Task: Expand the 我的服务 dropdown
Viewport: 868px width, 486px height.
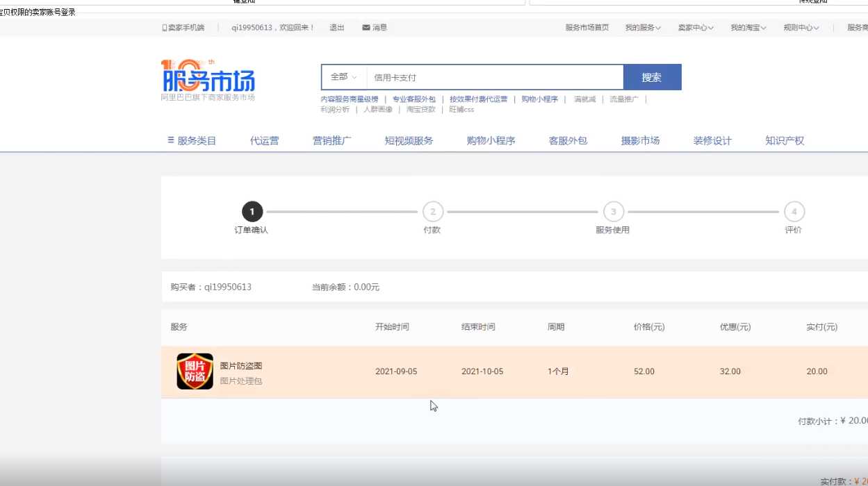Action: [x=643, y=28]
